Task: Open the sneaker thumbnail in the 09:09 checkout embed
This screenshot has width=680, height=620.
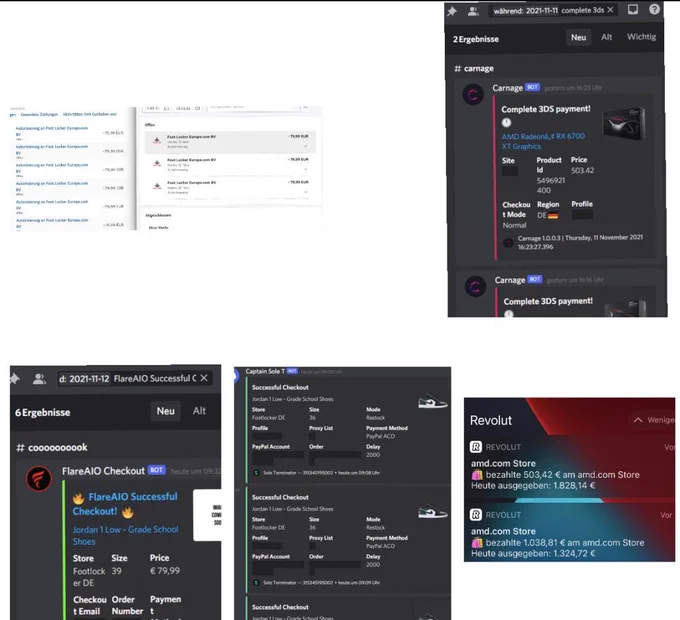Action: [432, 512]
